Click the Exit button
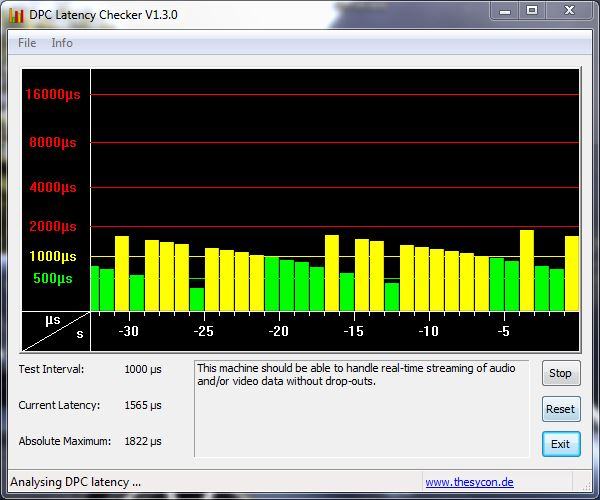 [x=561, y=444]
